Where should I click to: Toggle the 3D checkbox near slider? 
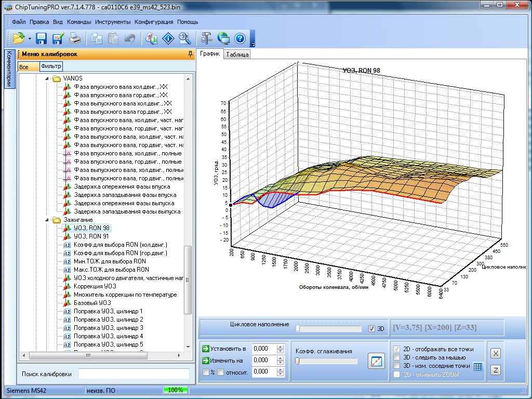(371, 328)
